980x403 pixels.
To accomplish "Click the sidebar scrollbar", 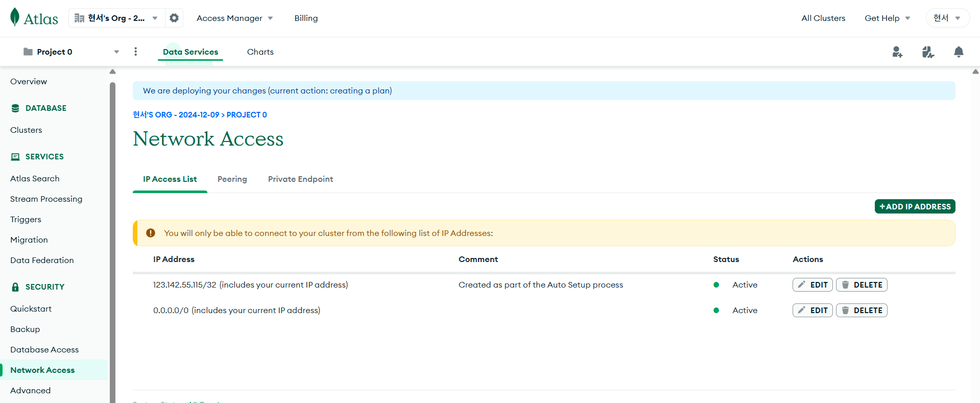I will [112, 243].
